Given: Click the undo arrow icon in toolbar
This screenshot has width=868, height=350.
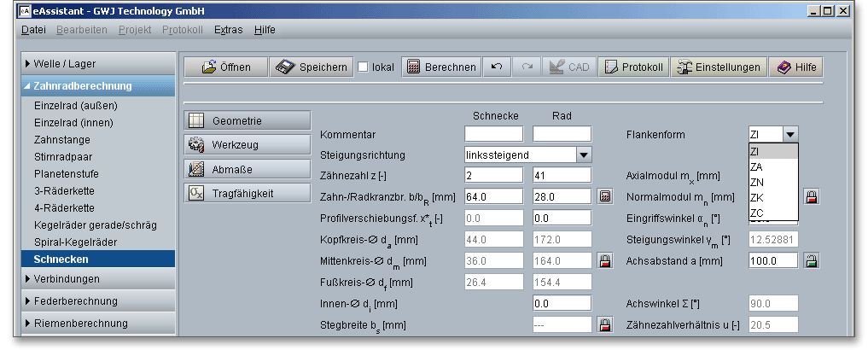Looking at the screenshot, I should [497, 67].
